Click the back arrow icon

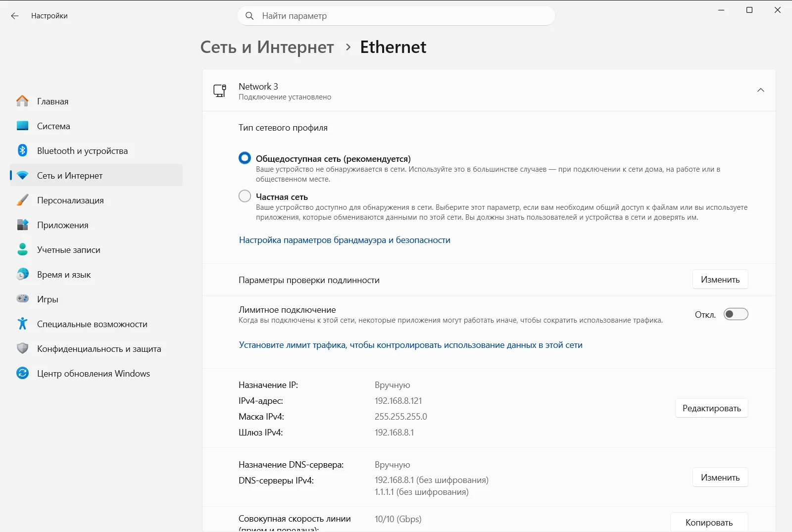tap(15, 16)
